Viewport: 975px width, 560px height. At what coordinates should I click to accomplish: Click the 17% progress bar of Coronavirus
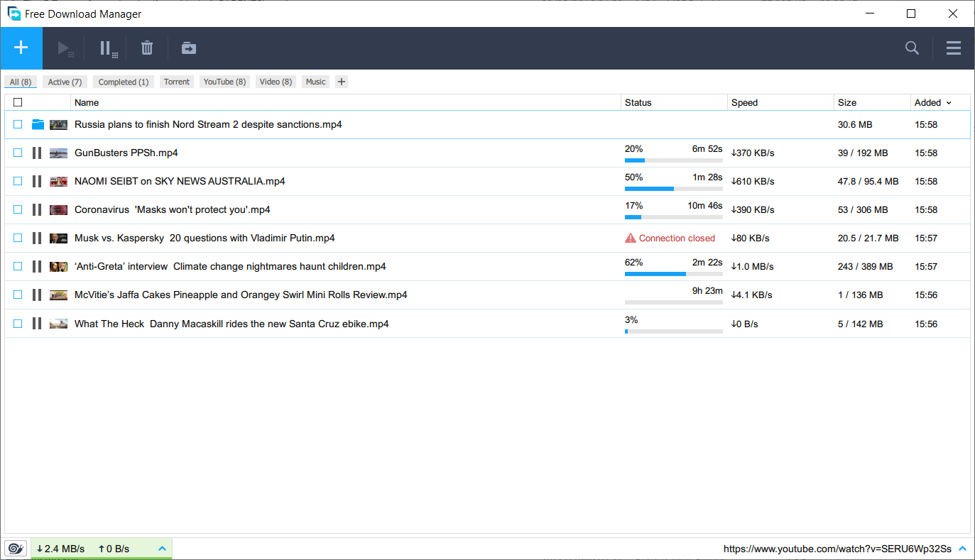click(674, 217)
